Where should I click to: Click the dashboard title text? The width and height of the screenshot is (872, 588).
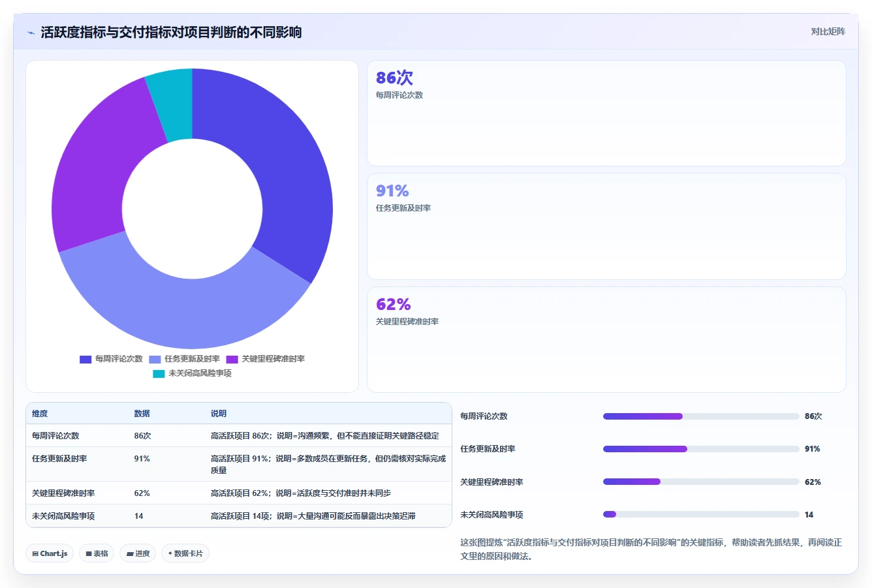(171, 33)
